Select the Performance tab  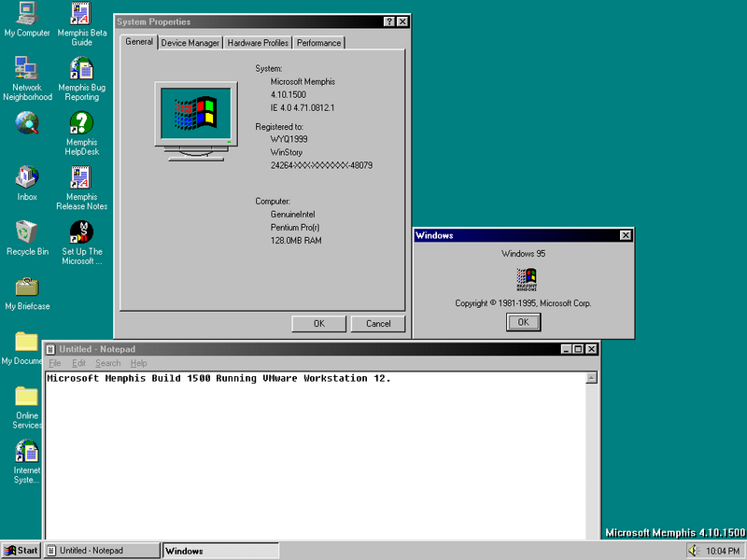[318, 43]
